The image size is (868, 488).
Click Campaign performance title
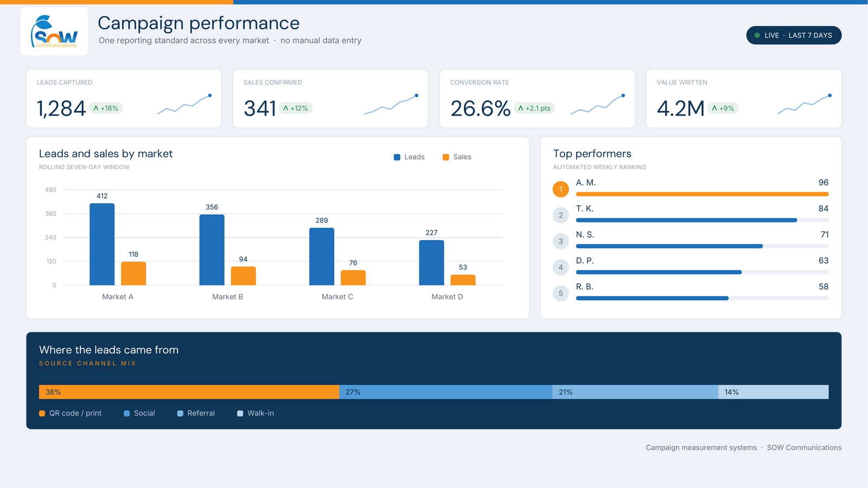[x=199, y=23]
